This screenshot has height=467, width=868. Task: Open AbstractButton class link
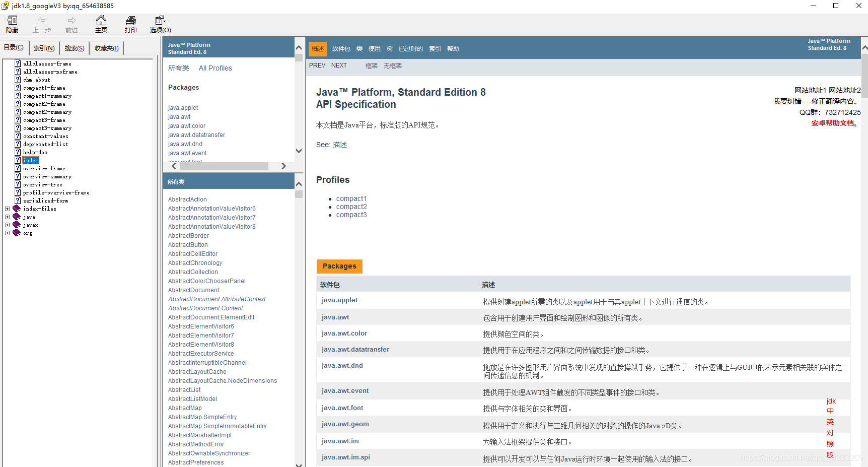(x=188, y=245)
